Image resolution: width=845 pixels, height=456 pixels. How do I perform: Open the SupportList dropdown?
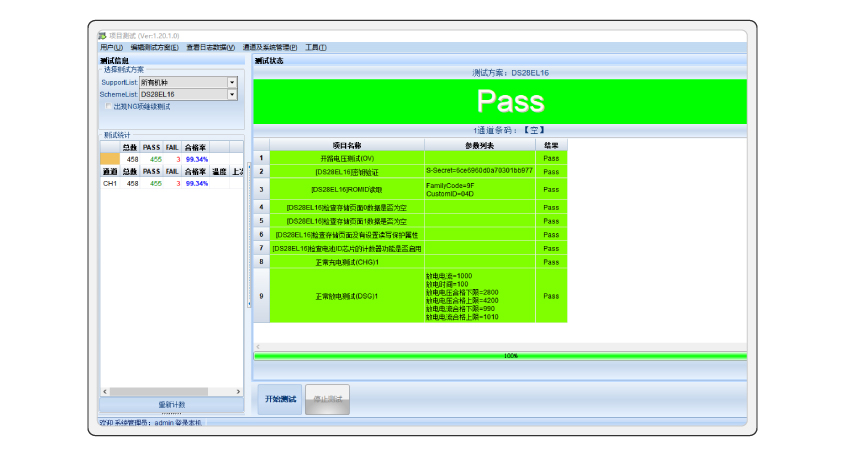pos(232,82)
